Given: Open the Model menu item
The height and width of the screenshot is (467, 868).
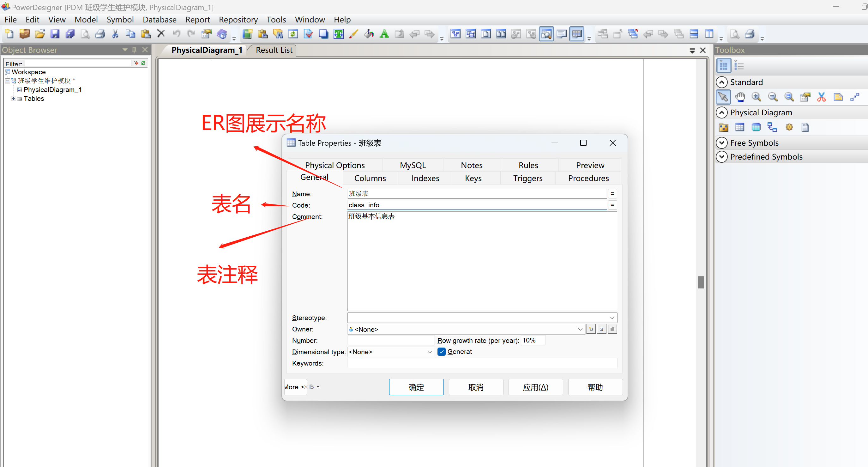Looking at the screenshot, I should (x=85, y=20).
